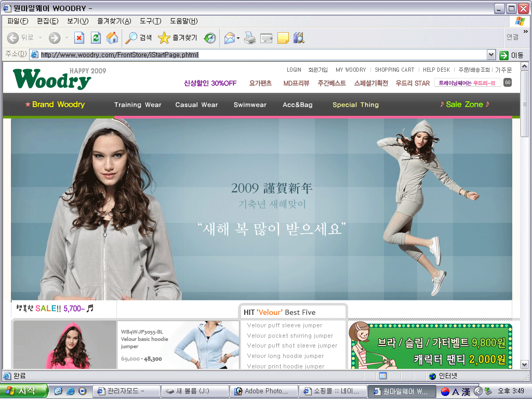Open the Search (검색) magnifier button
This screenshot has height=399, width=532.
(138, 37)
